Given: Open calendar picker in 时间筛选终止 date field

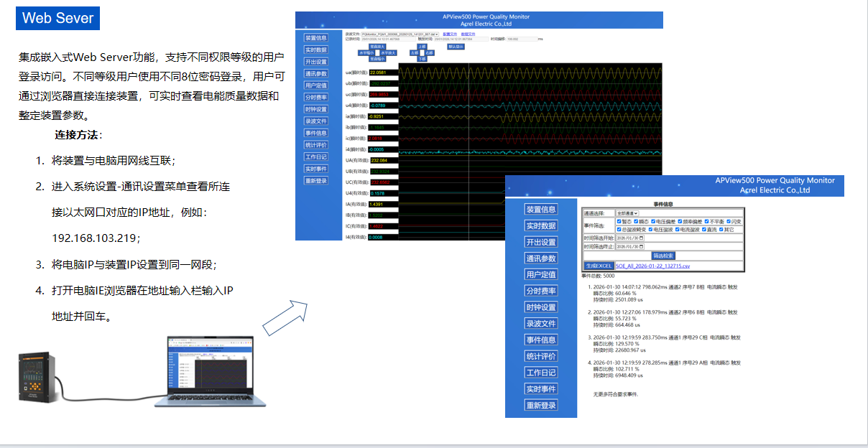Looking at the screenshot, I should [x=641, y=246].
